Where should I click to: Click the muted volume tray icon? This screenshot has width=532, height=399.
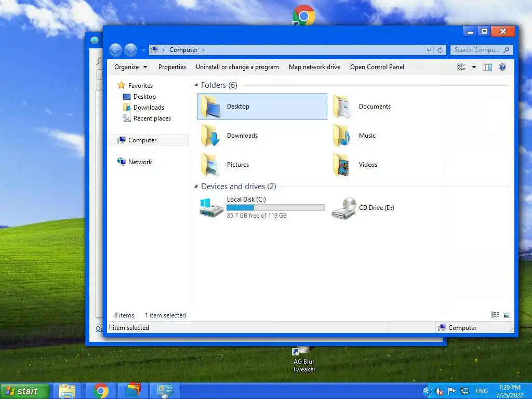pyautogui.click(x=440, y=392)
